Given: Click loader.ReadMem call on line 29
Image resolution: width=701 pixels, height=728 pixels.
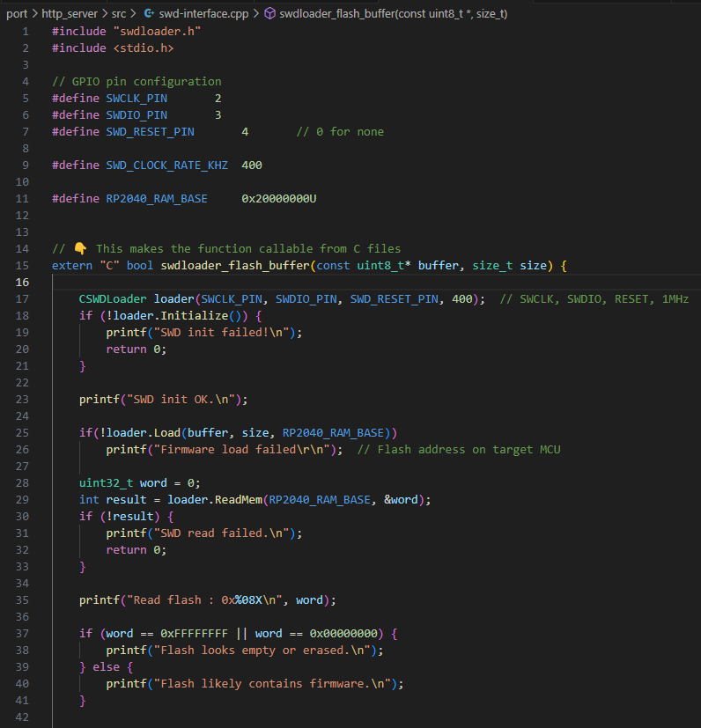Looking at the screenshot, I should click(x=215, y=500).
